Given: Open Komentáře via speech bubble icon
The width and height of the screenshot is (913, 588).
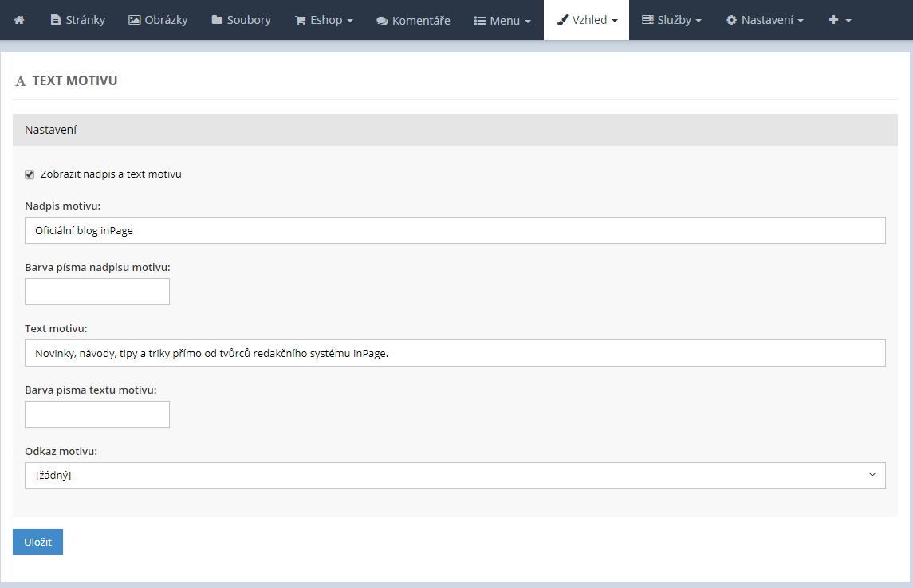Looking at the screenshot, I should pos(382,21).
